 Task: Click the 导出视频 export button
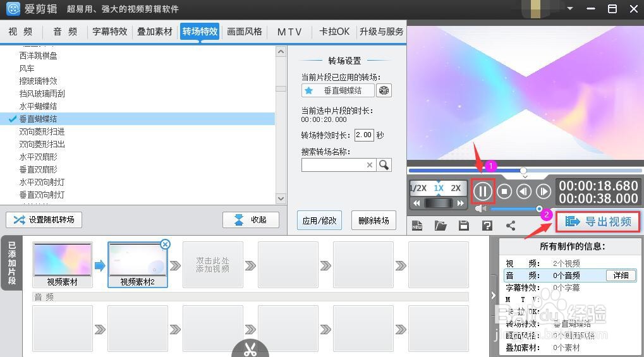tap(598, 222)
